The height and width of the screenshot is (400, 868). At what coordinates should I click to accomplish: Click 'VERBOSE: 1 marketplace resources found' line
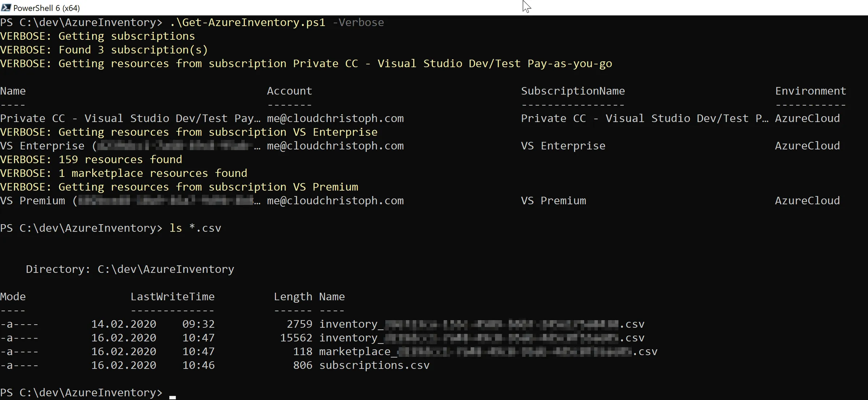tap(124, 173)
